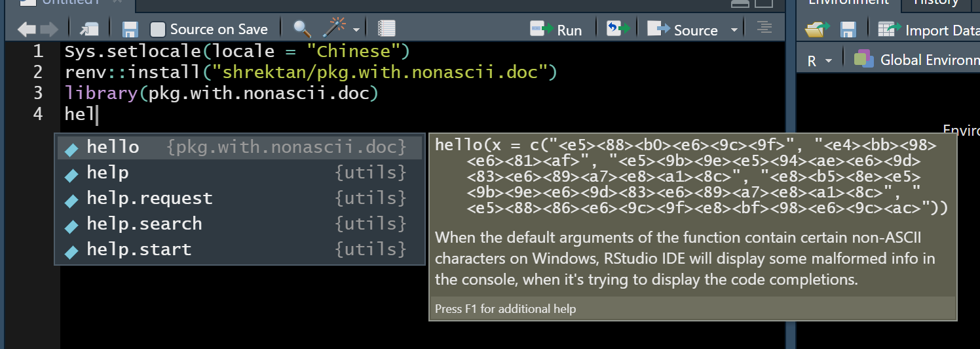The image size is (980, 349).
Task: Click the code tools magic wand
Action: click(x=334, y=29)
